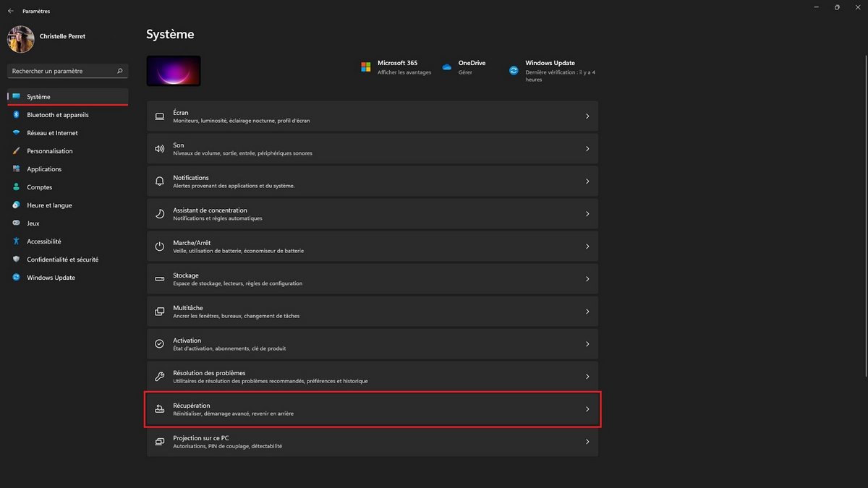Click the Marche/Arrêt power icon
The height and width of the screenshot is (488, 868).
point(160,247)
